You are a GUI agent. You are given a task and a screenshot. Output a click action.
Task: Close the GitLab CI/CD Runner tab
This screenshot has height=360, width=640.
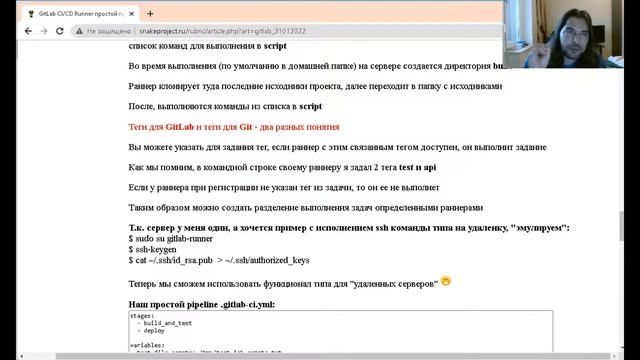pos(131,14)
